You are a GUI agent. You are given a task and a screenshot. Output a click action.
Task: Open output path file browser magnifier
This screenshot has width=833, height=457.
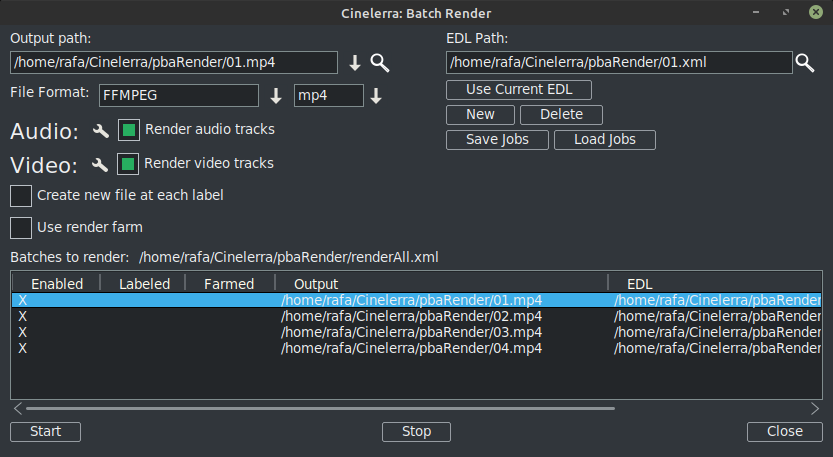pos(380,63)
